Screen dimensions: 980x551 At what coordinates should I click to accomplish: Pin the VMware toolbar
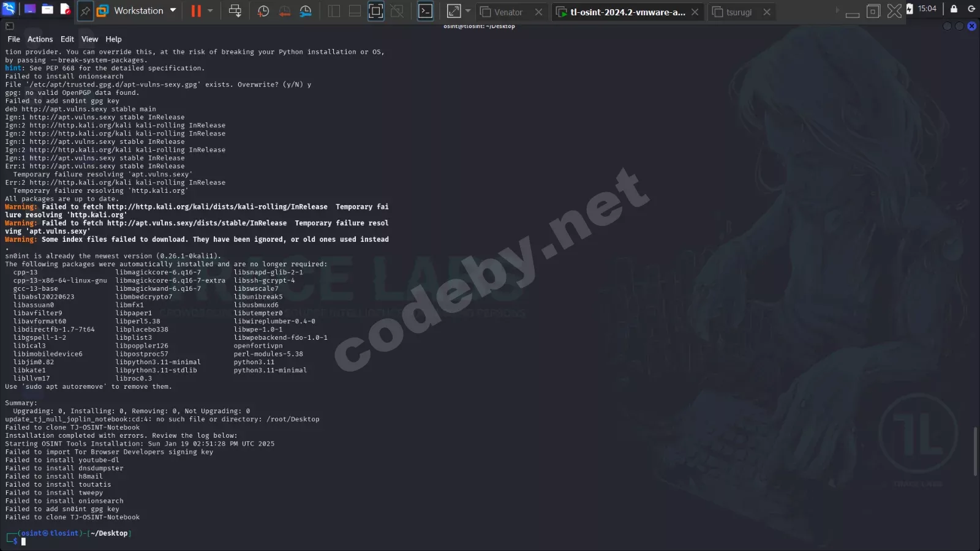(85, 10)
